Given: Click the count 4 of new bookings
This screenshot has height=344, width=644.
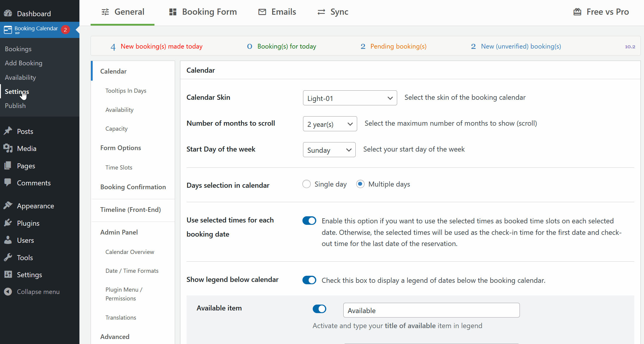Looking at the screenshot, I should pos(113,46).
